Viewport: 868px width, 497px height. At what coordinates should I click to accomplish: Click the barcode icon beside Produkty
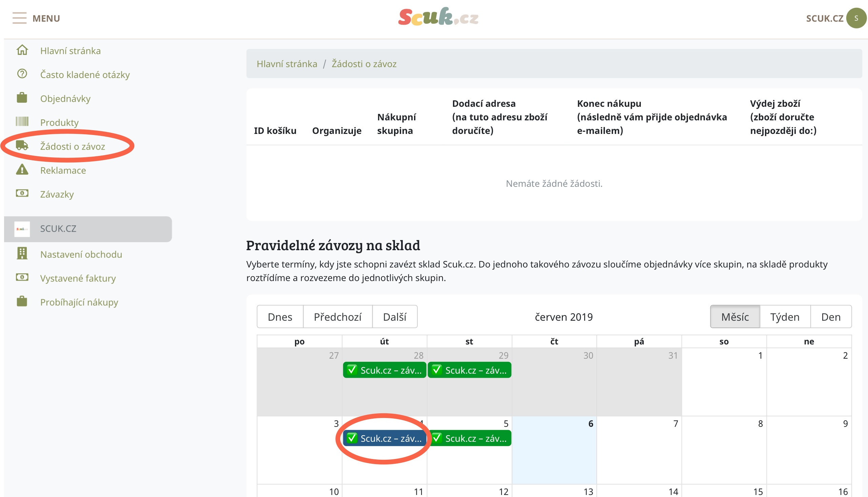point(22,121)
